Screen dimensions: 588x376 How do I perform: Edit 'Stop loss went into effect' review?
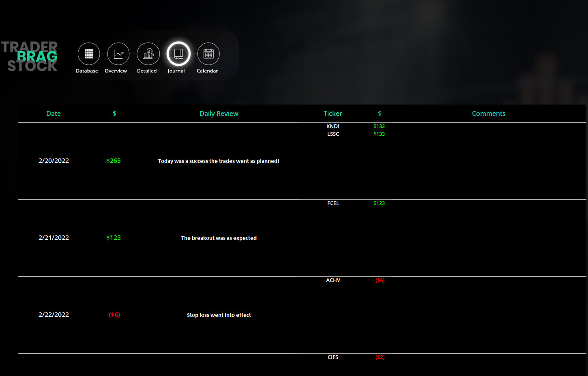point(219,315)
